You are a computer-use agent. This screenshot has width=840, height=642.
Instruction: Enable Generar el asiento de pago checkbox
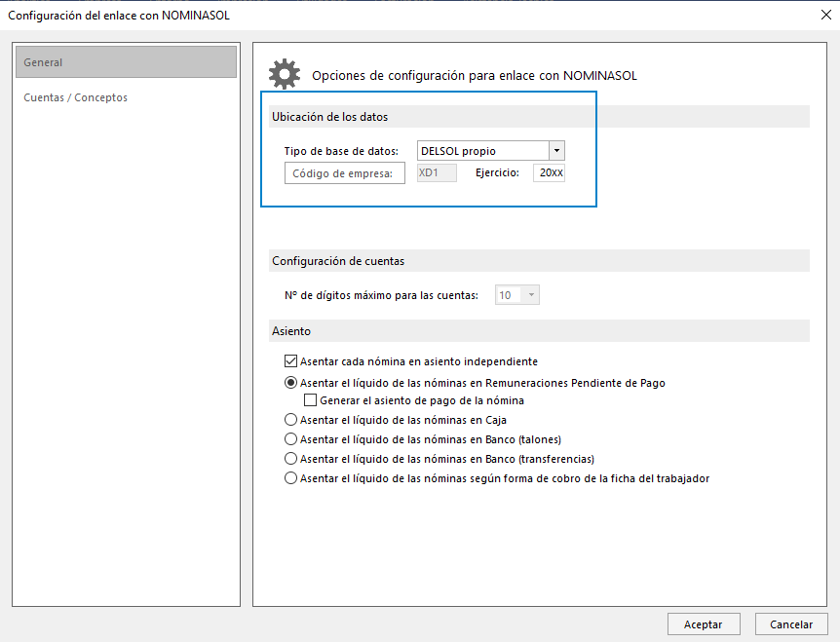(310, 400)
